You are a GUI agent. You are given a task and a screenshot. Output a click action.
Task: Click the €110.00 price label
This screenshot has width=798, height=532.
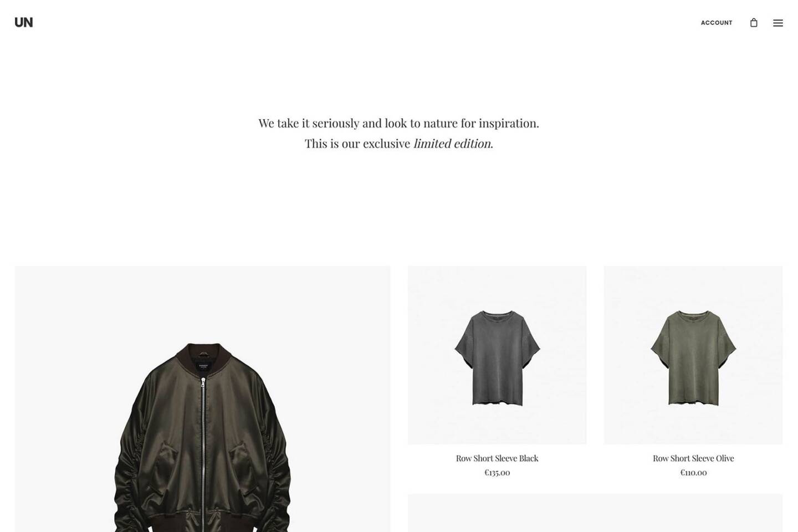693,473
